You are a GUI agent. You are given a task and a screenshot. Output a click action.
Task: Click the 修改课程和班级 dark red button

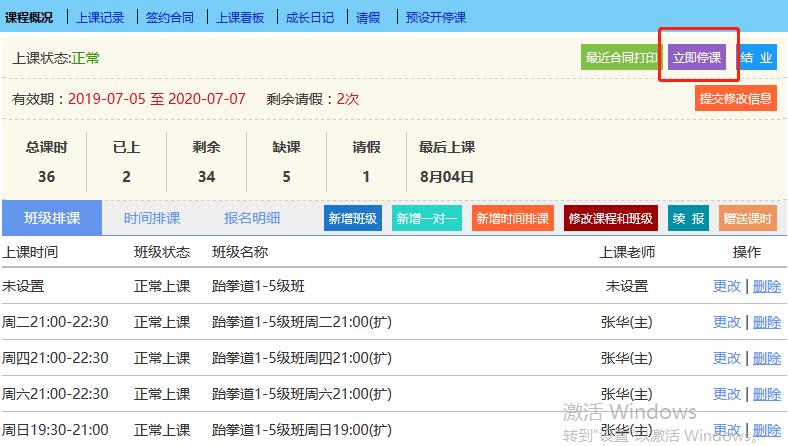(610, 218)
